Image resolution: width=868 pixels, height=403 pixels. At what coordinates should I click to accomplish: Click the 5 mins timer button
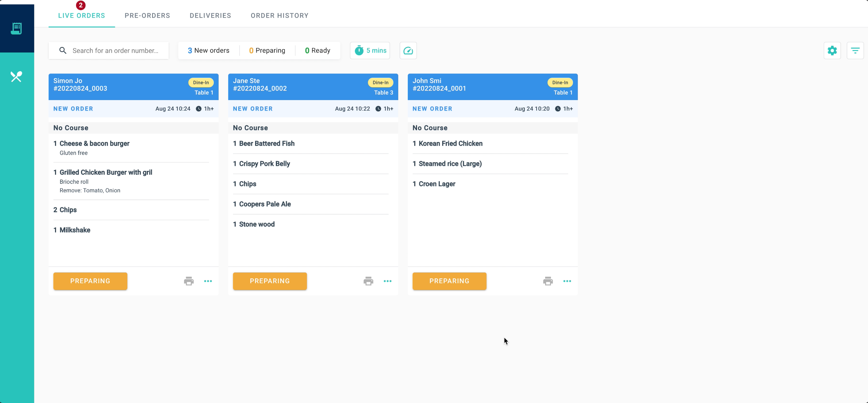coord(370,51)
